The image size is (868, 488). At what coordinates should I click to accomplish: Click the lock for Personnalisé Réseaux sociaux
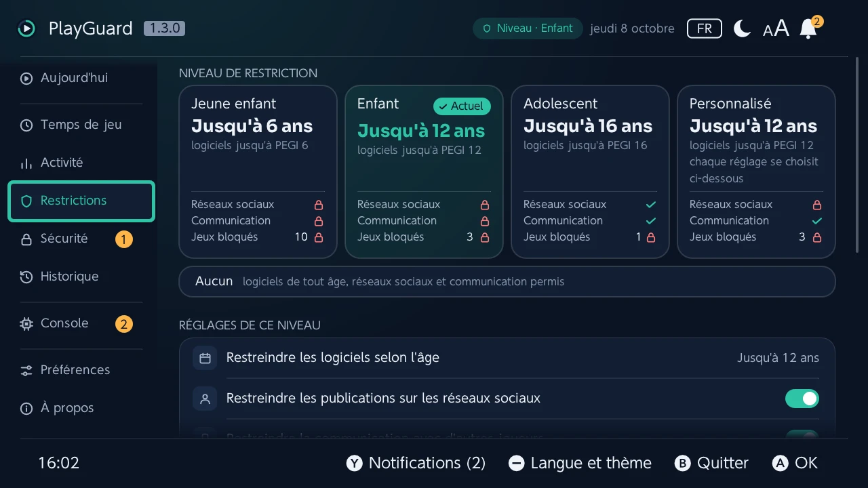point(817,205)
